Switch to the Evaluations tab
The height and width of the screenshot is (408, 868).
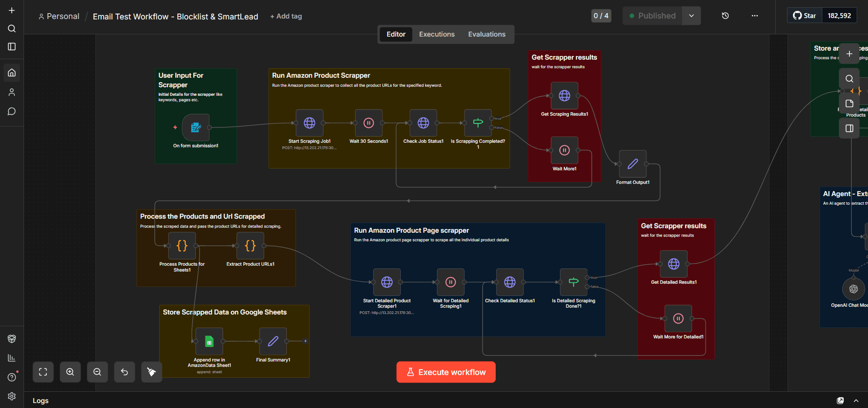[486, 34]
